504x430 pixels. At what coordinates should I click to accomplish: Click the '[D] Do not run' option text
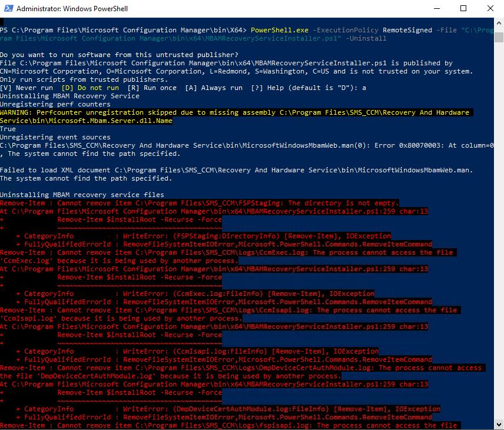90,88
